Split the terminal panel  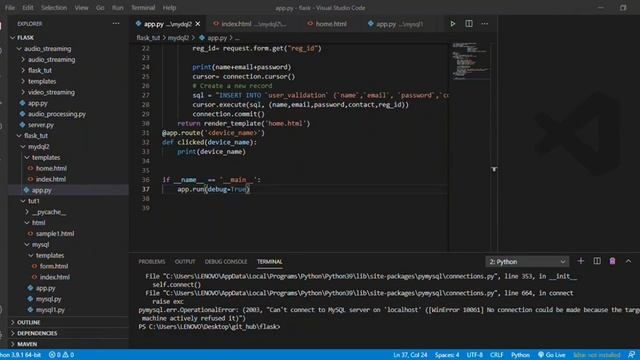[597, 261]
